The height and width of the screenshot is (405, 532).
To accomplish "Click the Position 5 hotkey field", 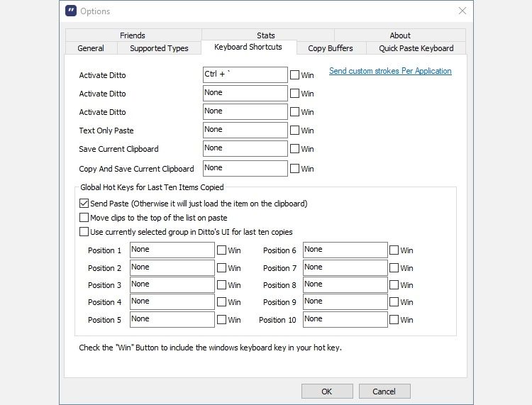I will tap(172, 319).
